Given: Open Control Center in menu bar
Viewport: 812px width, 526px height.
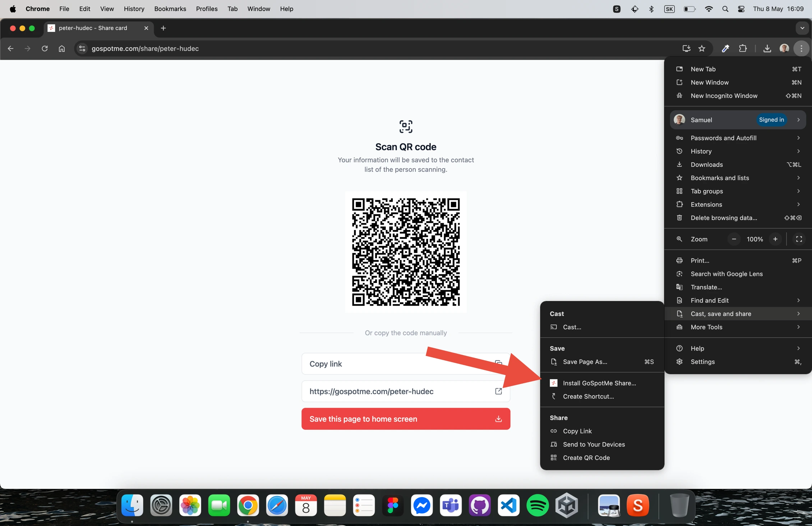Looking at the screenshot, I should [x=741, y=9].
